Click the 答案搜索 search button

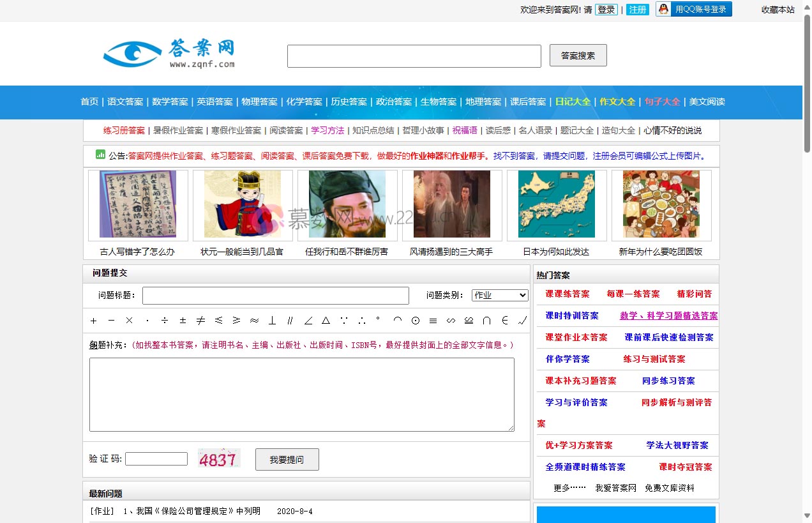pos(577,56)
